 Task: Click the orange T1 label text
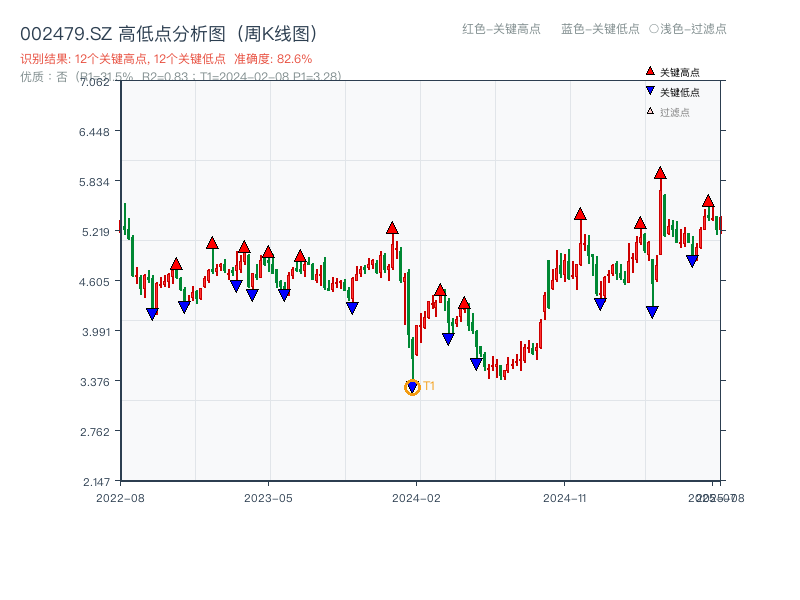pos(429,386)
